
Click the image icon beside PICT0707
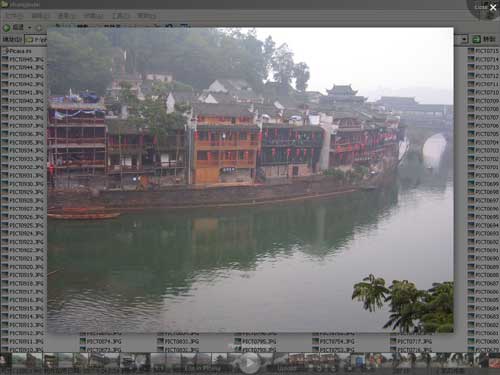coord(471,117)
